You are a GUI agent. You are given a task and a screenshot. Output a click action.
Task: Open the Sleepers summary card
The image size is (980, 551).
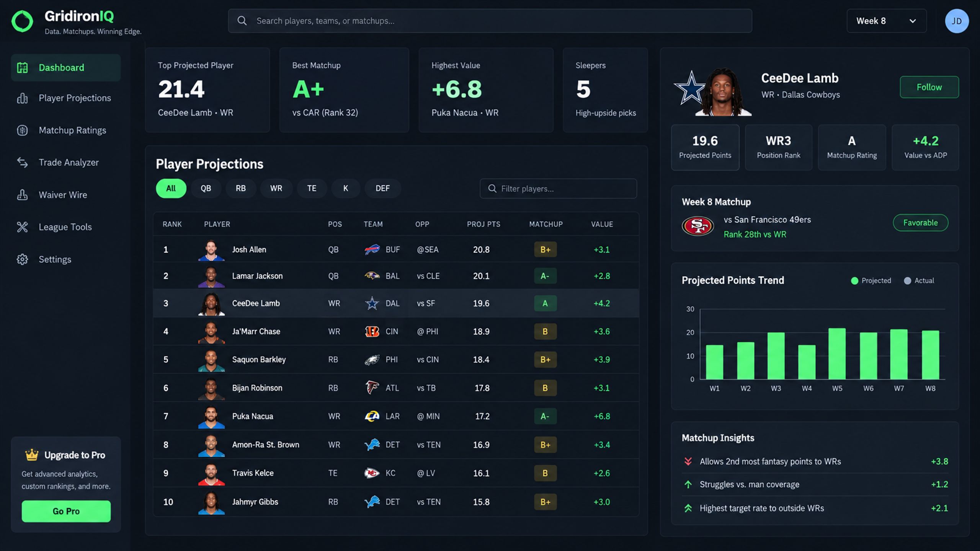point(605,90)
